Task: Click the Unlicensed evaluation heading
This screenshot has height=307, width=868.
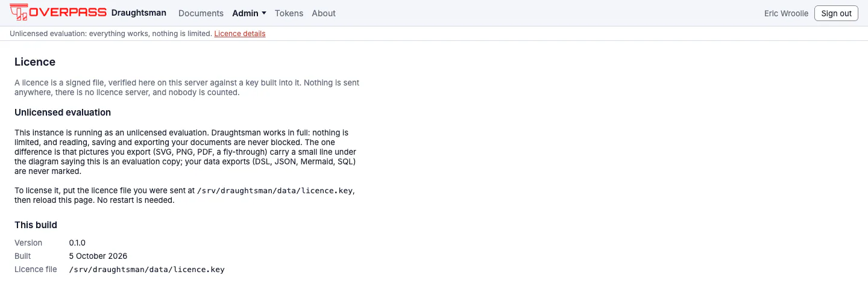Action: coord(63,113)
